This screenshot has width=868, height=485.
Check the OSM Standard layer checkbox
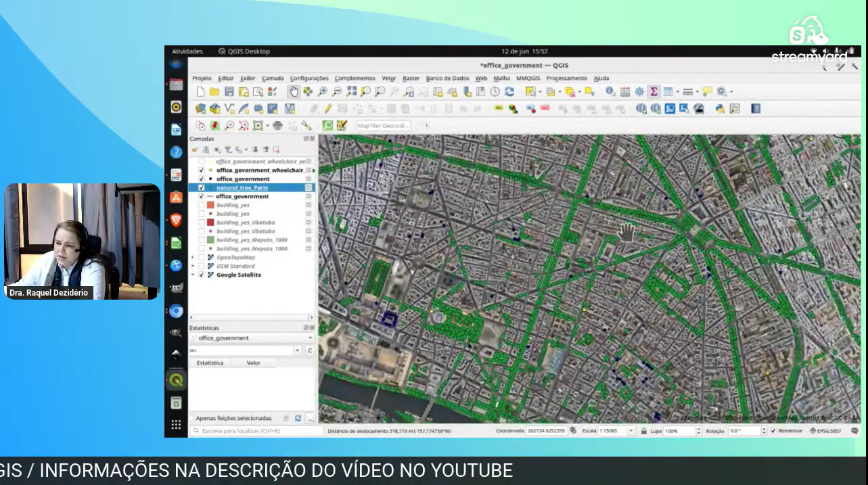pos(202,266)
